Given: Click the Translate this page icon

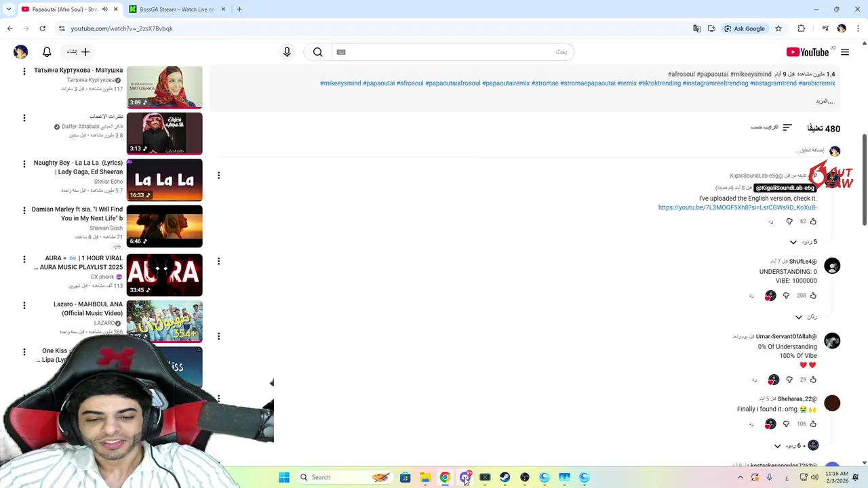Looking at the screenshot, I should [x=696, y=28].
